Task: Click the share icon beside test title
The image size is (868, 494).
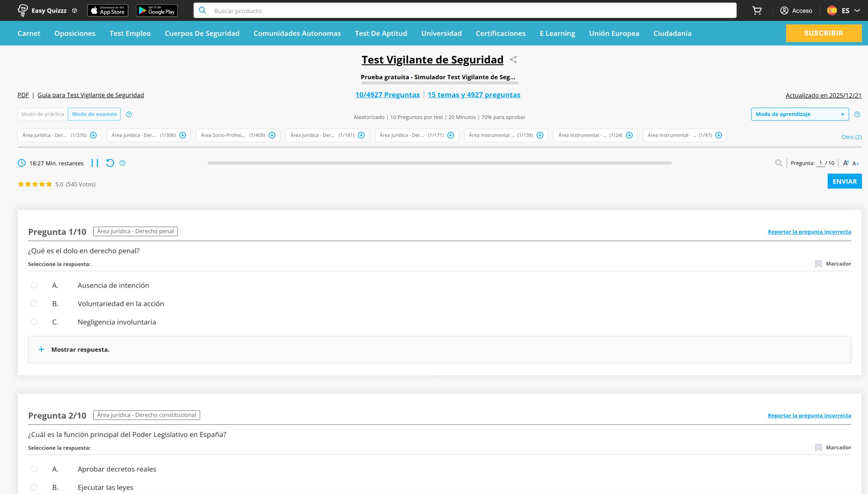Action: (x=513, y=60)
